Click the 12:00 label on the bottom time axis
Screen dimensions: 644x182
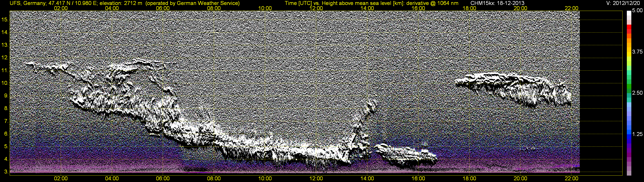click(x=316, y=179)
